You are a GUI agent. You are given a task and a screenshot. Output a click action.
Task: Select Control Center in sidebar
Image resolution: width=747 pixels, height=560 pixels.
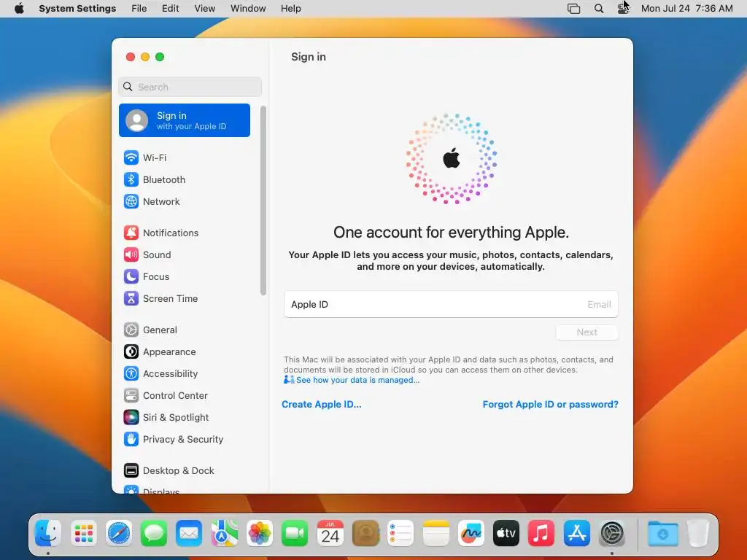pyautogui.click(x=184, y=396)
